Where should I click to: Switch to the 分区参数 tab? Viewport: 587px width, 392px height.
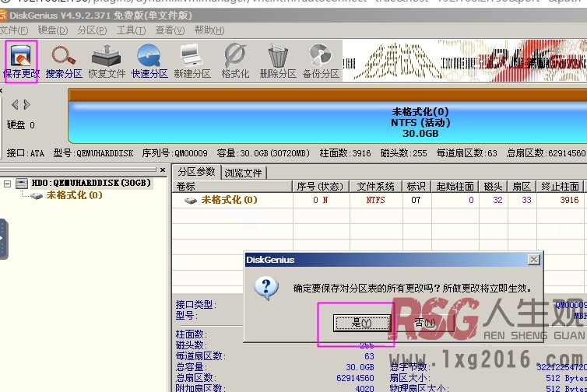(196, 172)
